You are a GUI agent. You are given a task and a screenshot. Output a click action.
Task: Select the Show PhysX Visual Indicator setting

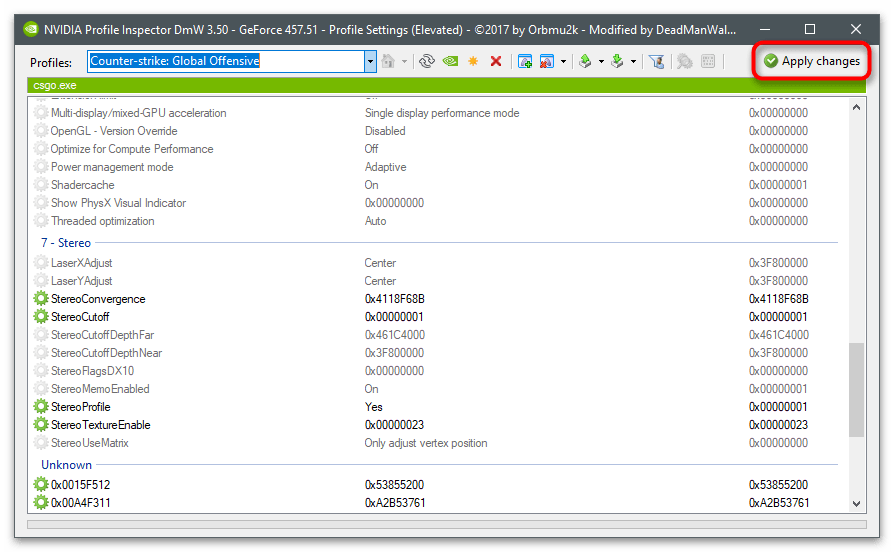coord(119,203)
